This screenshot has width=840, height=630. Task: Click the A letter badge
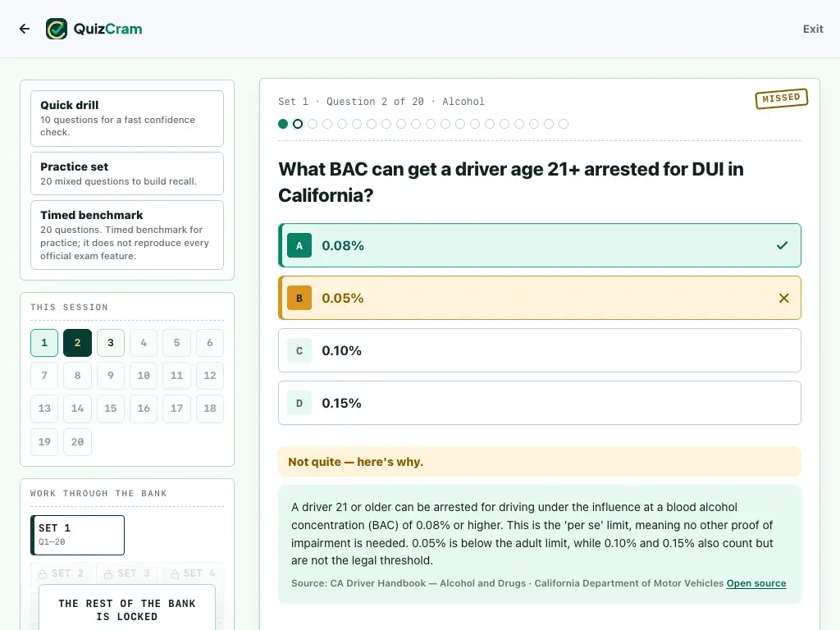299,245
